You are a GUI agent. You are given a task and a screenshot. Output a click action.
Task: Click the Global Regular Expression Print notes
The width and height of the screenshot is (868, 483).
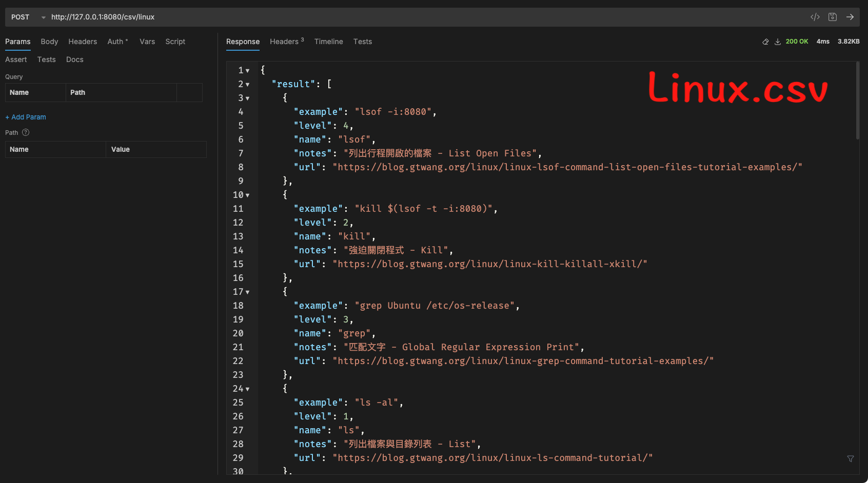click(462, 347)
